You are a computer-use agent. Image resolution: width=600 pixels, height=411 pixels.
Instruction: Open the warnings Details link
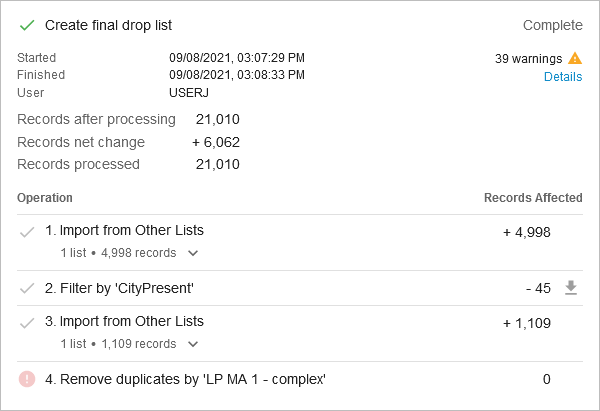pos(563,77)
